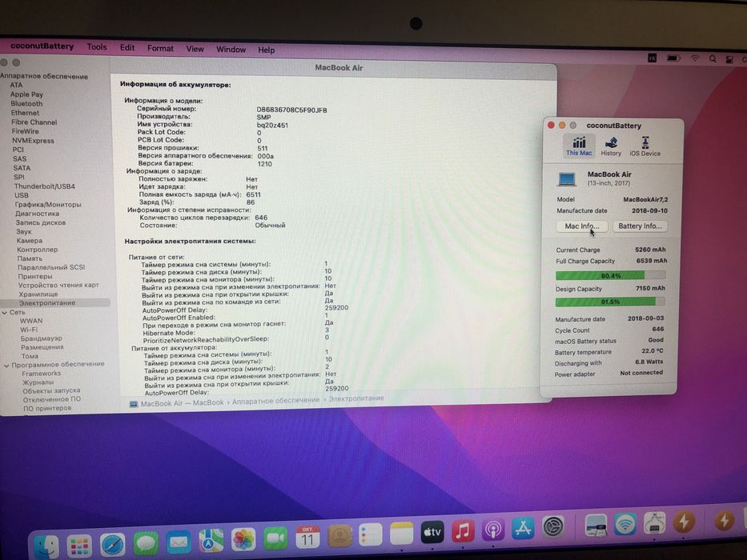
Task: Click the keyboard input language icon in menu bar
Action: (653, 58)
